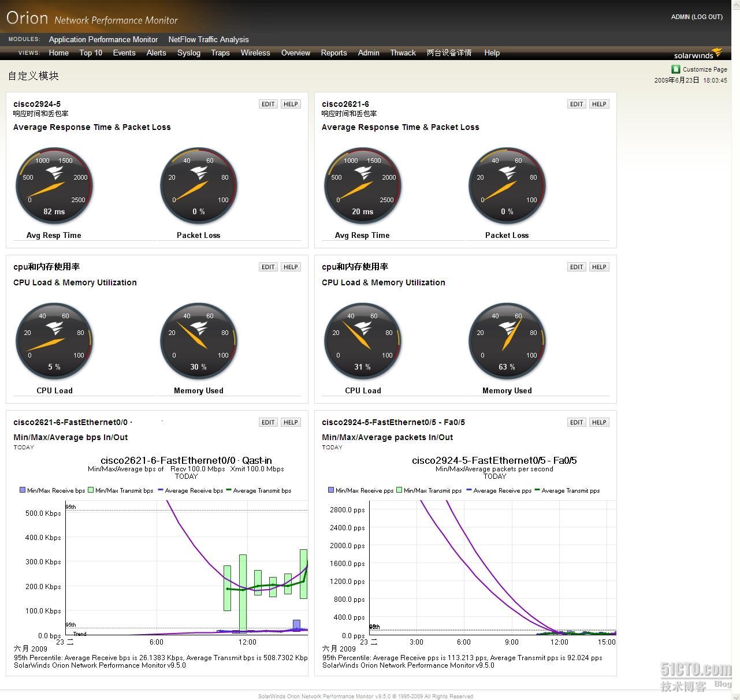The width and height of the screenshot is (740, 700).
Task: Click the 2009年6月23日 18:03:45 timestamp
Action: (691, 80)
